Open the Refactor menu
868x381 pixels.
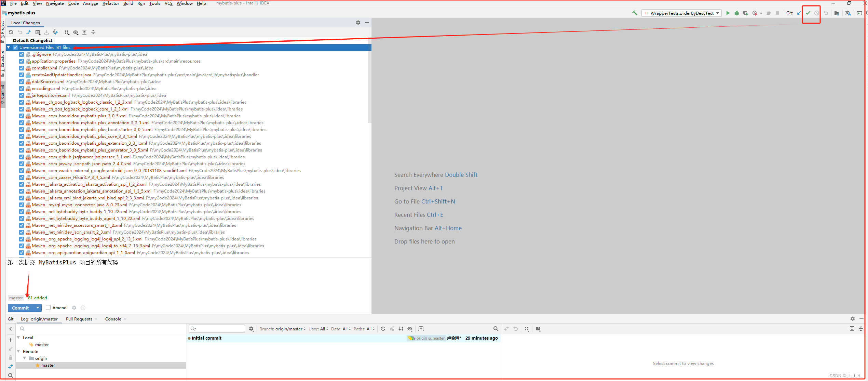pyautogui.click(x=111, y=3)
